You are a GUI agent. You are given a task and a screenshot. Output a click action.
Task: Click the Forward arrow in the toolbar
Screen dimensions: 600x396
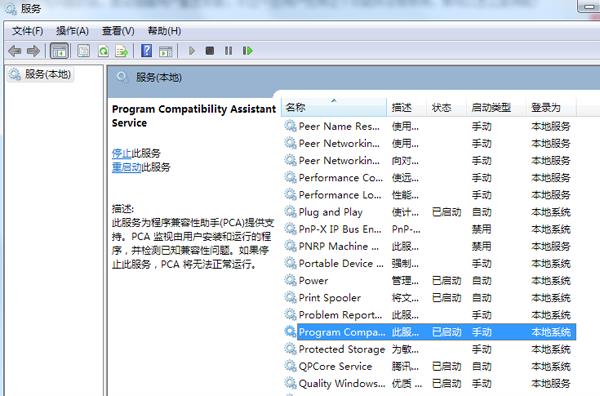pos(33,51)
